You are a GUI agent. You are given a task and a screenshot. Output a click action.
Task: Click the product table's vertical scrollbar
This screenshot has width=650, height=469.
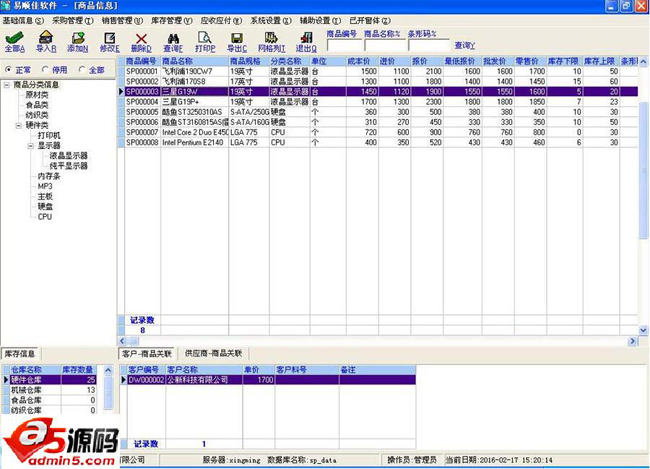coord(643,200)
